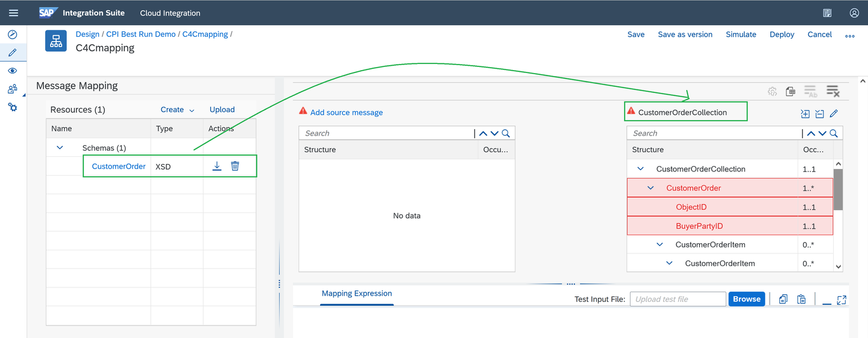
Task: Collapse the Schemas (1) group
Action: pos(60,148)
